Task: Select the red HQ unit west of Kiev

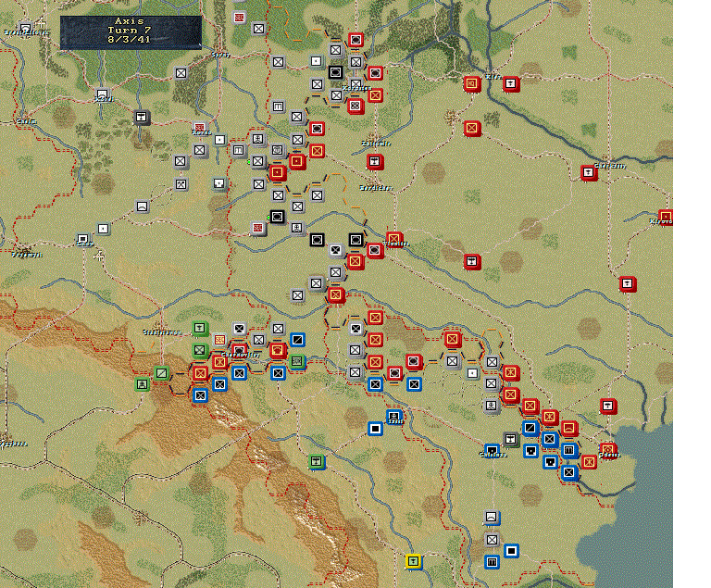Action: 471,84
